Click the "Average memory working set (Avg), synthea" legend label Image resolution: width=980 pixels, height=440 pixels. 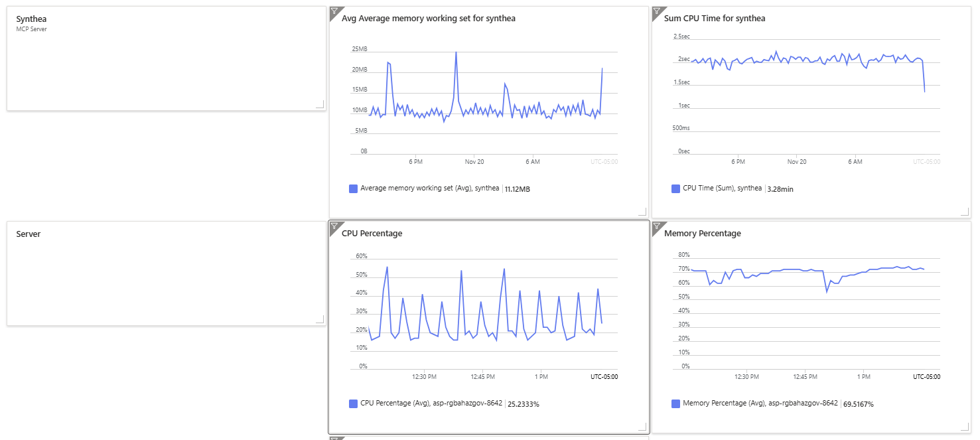point(430,188)
